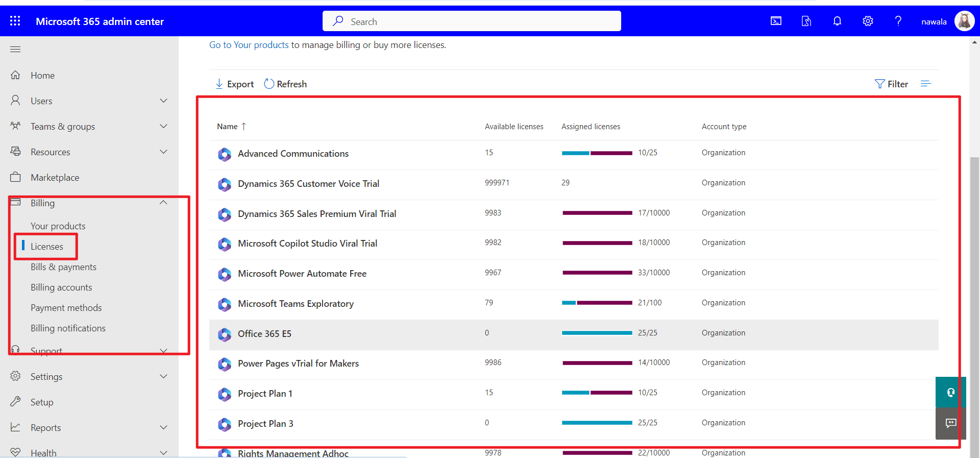980x458 pixels.
Task: Click the Search input field
Action: pyautogui.click(x=472, y=21)
